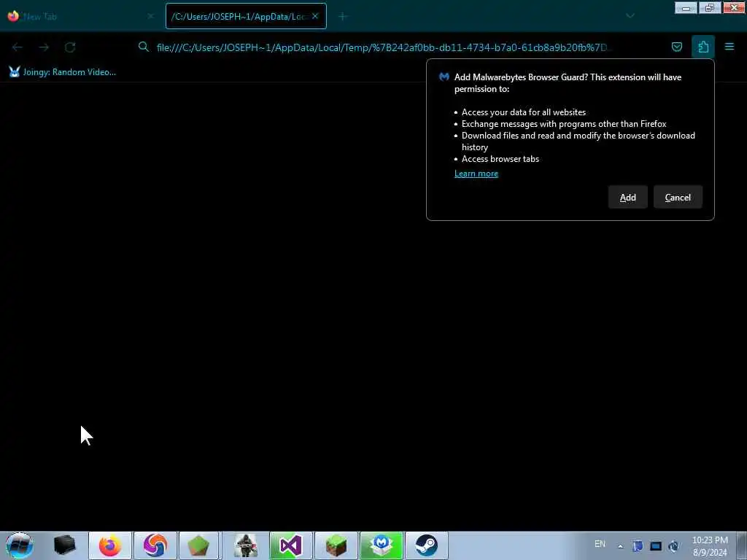The height and width of the screenshot is (560, 747).
Task: Open the Joingy: Random Video bookmark
Action: coord(63,72)
